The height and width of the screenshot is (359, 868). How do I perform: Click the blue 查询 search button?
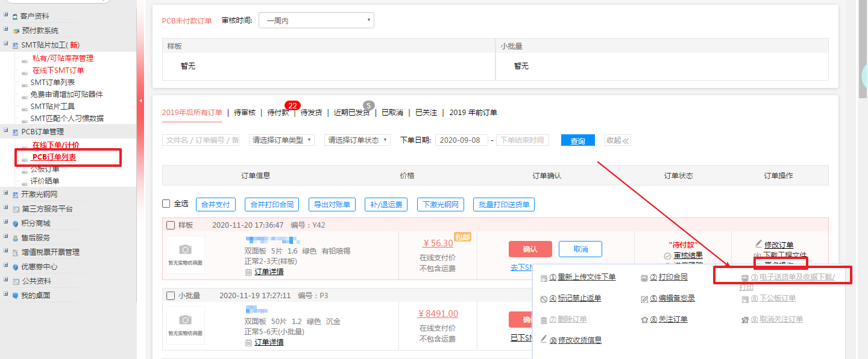(577, 140)
